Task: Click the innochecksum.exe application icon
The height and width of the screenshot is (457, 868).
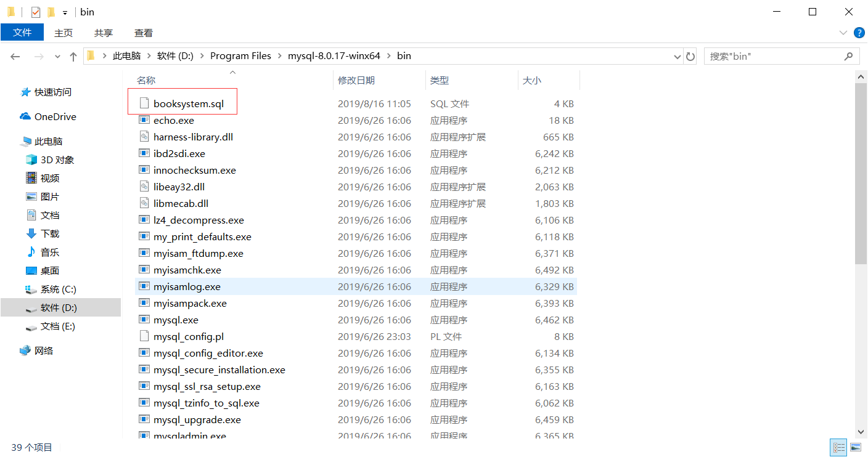Action: [x=144, y=170]
